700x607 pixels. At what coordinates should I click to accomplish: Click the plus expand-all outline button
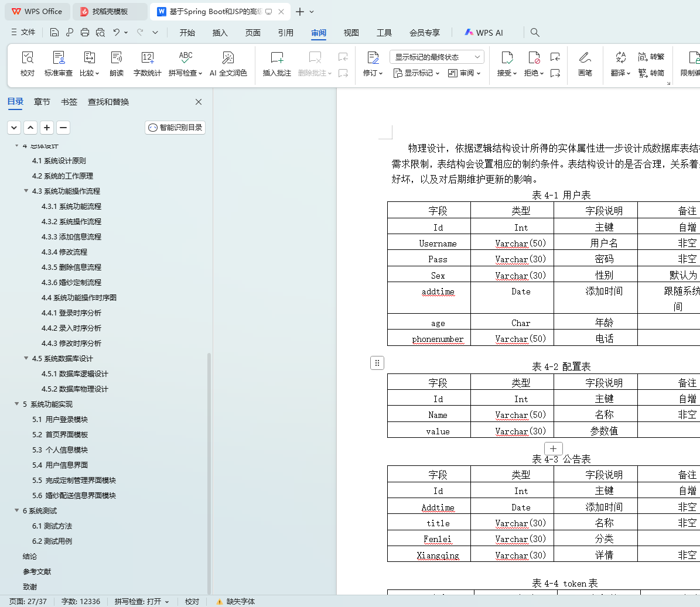click(x=47, y=128)
